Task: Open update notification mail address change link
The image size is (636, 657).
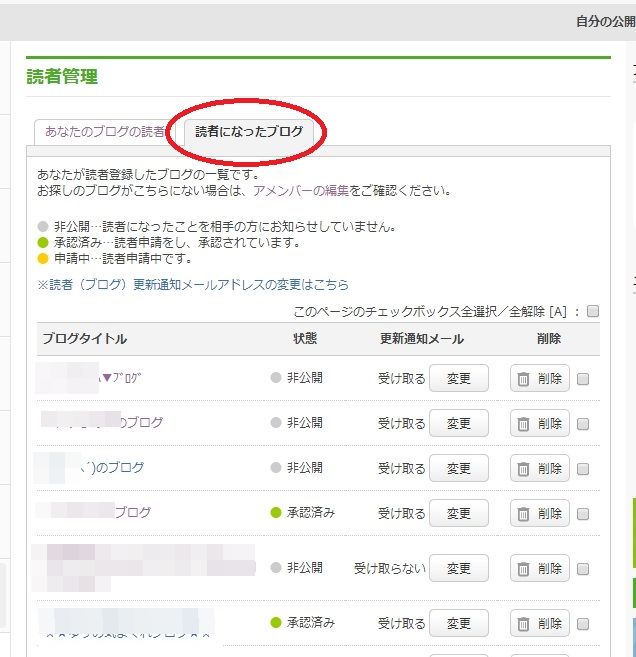Action: click(193, 285)
